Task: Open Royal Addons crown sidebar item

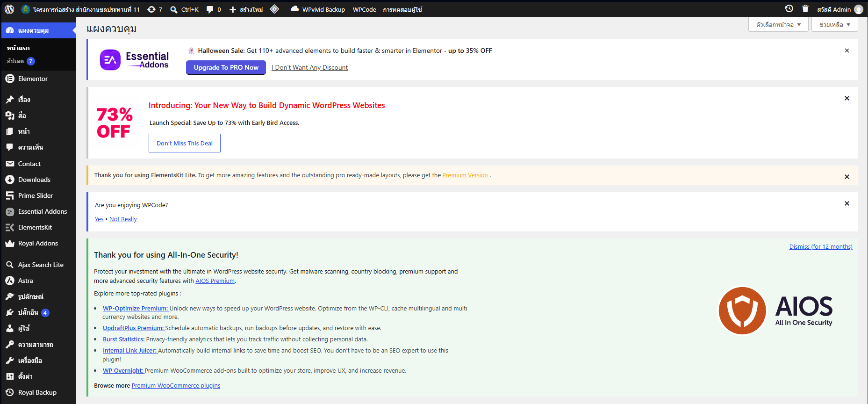Action: click(38, 243)
